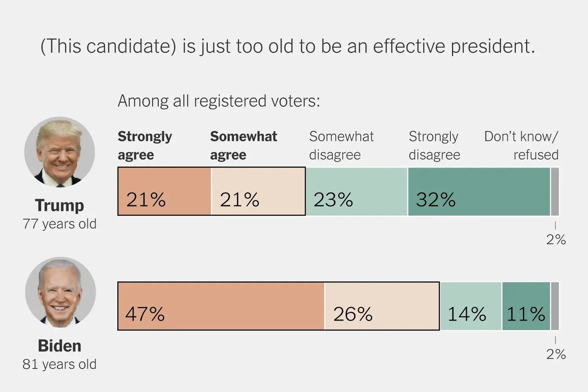Select Trump's 21% strongly agree bar segment
The width and height of the screenshot is (588, 392).
tap(164, 191)
